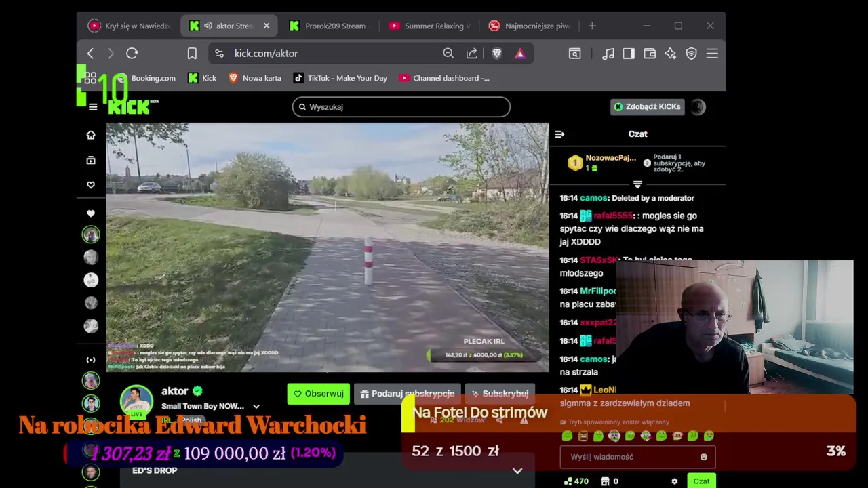Toggle the Kick sidebar hamburger menu
The width and height of the screenshot is (868, 488).
[x=93, y=107]
